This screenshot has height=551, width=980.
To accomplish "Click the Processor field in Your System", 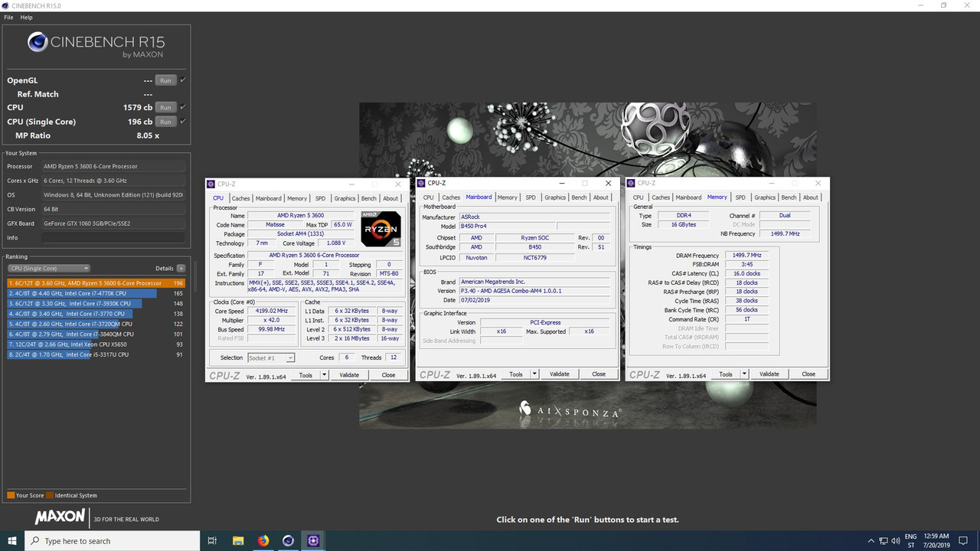I will 113,166.
